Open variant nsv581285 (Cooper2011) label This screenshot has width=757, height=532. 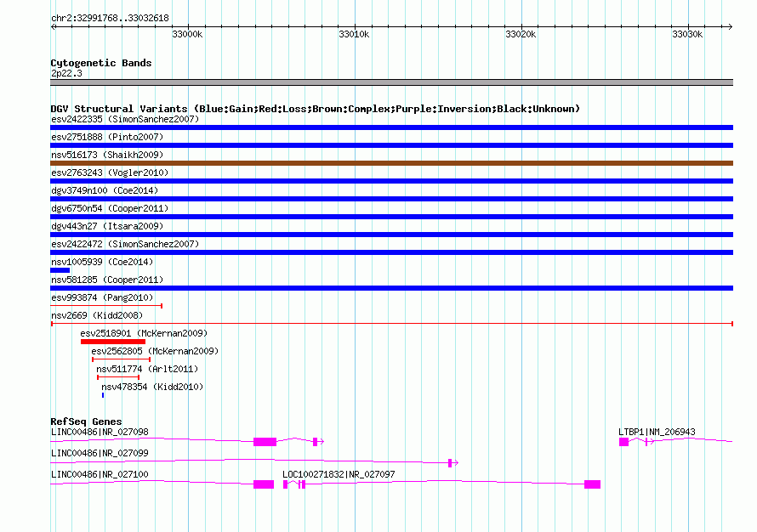point(107,280)
